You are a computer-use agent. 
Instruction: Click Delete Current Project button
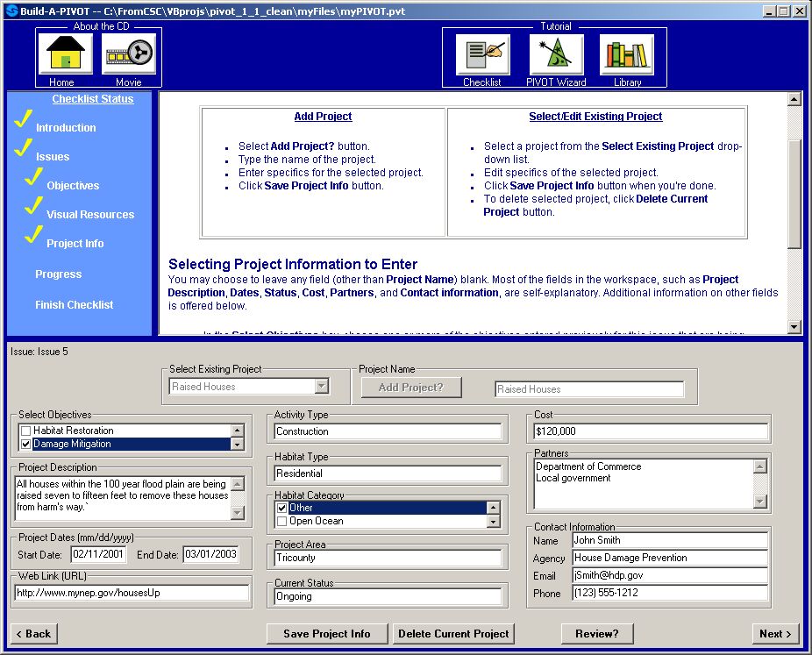[x=453, y=634]
